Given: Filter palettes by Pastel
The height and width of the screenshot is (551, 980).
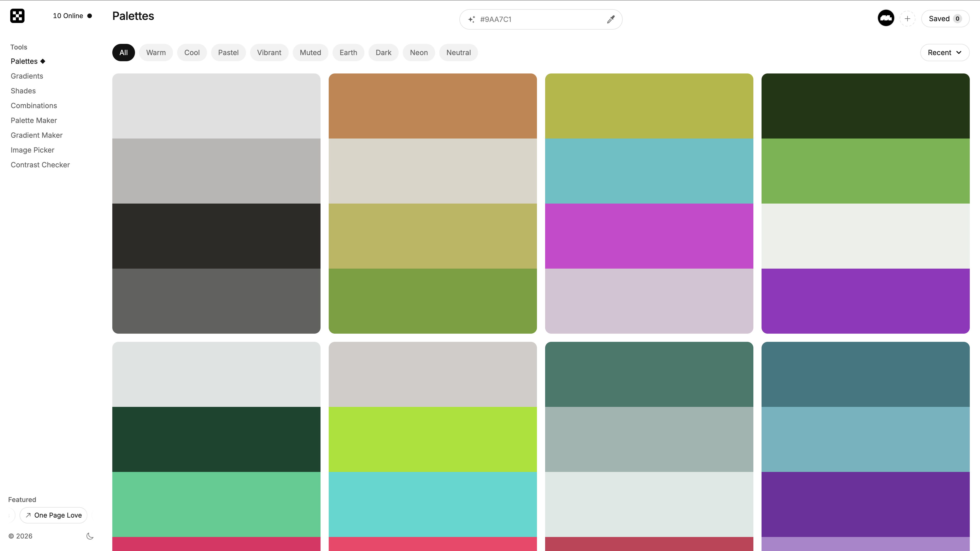Looking at the screenshot, I should (228, 53).
